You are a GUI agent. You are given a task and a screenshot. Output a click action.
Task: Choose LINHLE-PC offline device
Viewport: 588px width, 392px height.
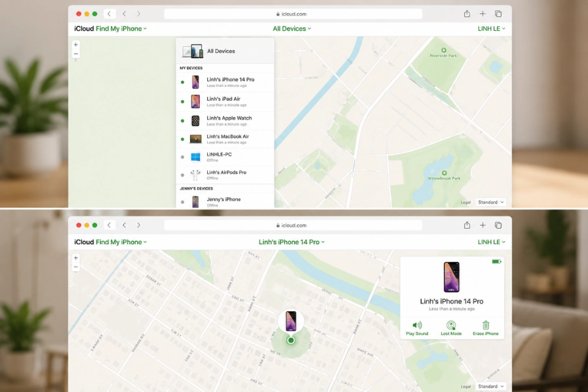click(225, 157)
